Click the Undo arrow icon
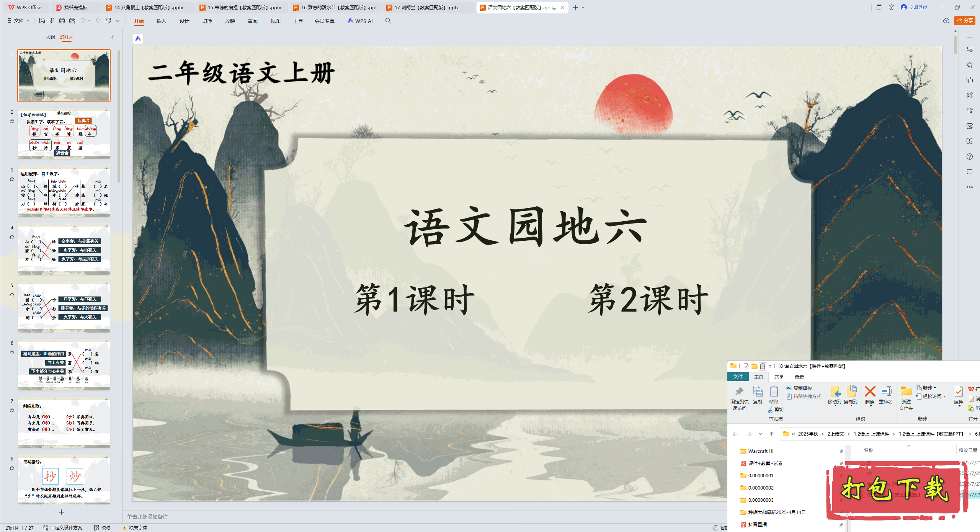The image size is (980, 532). click(x=82, y=21)
